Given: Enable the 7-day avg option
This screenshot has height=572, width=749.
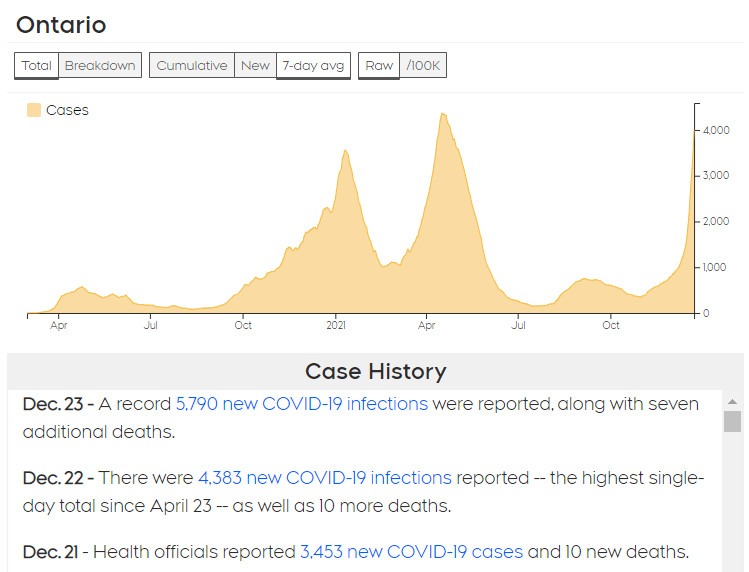Looking at the screenshot, I should [x=313, y=66].
